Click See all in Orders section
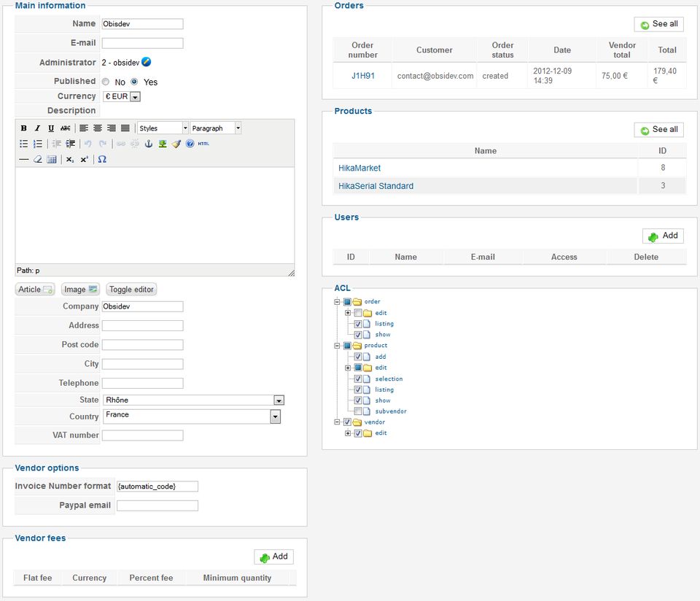Image resolution: width=700 pixels, height=601 pixels. click(659, 24)
